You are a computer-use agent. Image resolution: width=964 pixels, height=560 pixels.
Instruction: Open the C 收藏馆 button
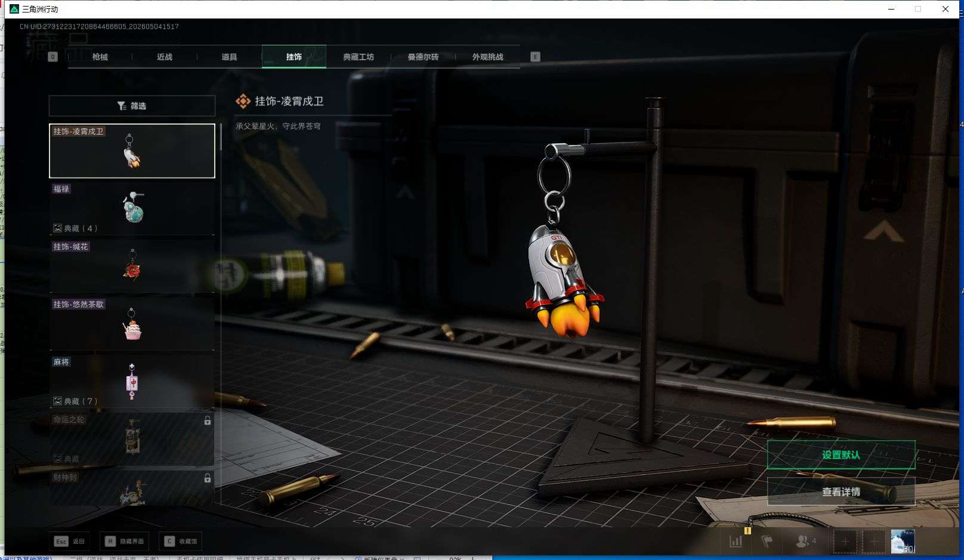coord(180,541)
